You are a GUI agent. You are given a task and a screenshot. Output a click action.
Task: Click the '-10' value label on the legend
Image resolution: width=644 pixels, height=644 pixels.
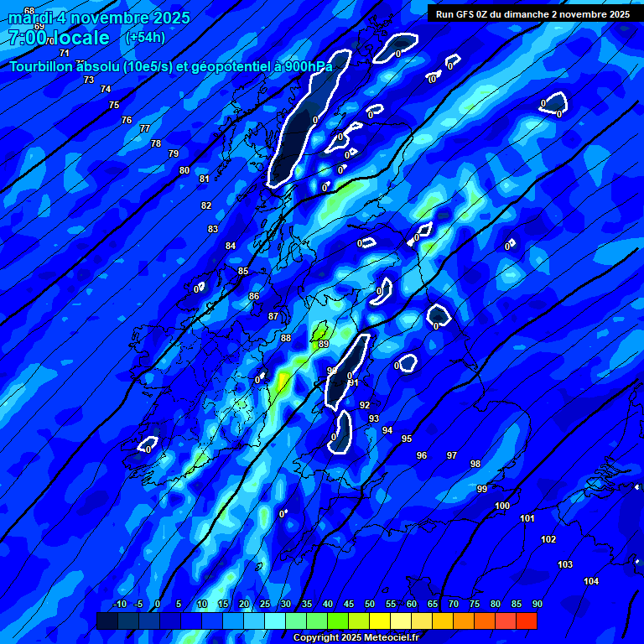pyautogui.click(x=119, y=605)
